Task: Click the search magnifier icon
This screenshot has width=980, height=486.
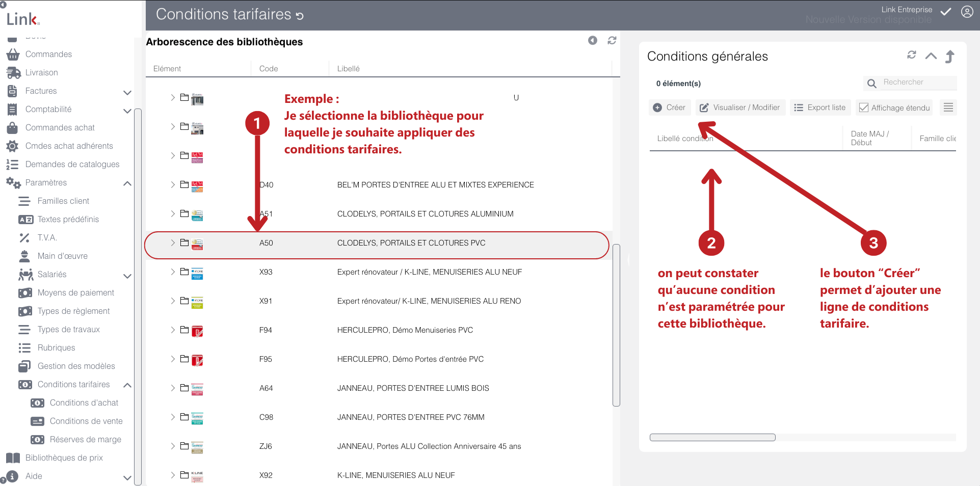Action: (x=872, y=83)
